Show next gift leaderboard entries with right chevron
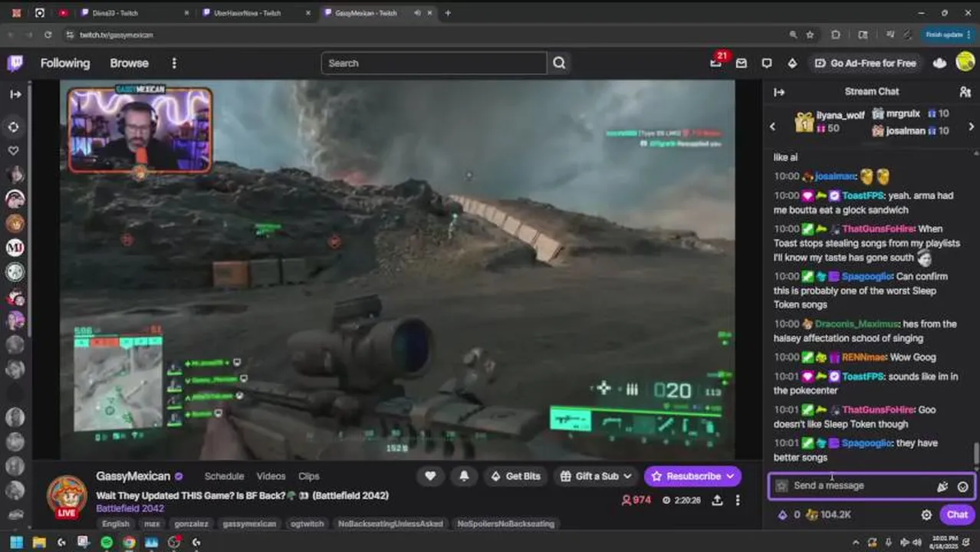980x552 pixels. 971,127
